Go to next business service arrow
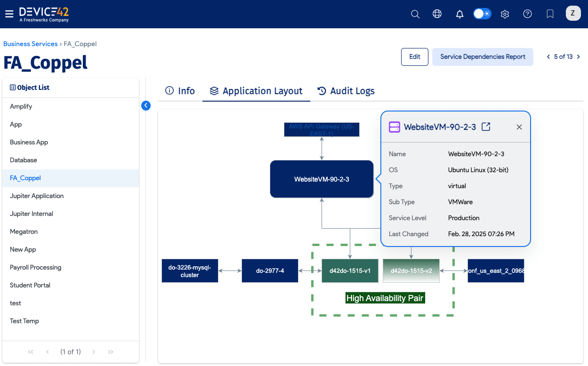This screenshot has width=588, height=366. click(579, 57)
